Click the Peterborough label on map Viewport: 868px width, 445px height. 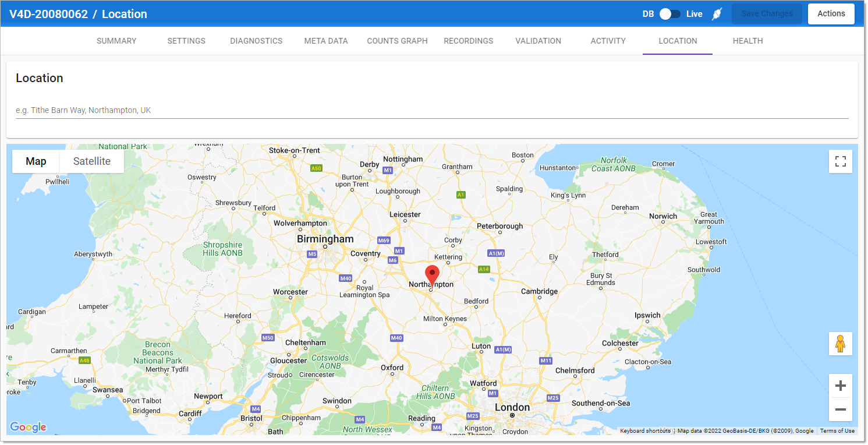point(499,226)
